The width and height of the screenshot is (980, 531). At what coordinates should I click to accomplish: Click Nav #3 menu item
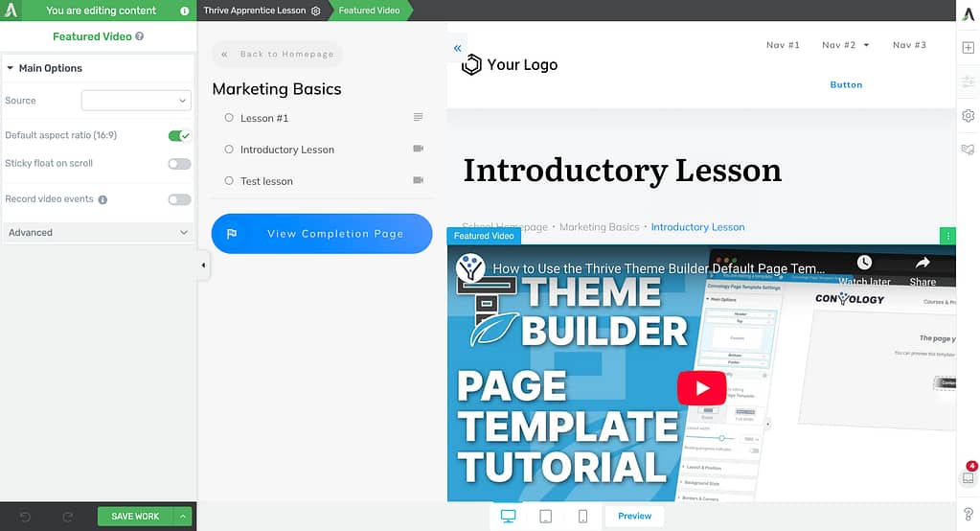click(x=909, y=45)
